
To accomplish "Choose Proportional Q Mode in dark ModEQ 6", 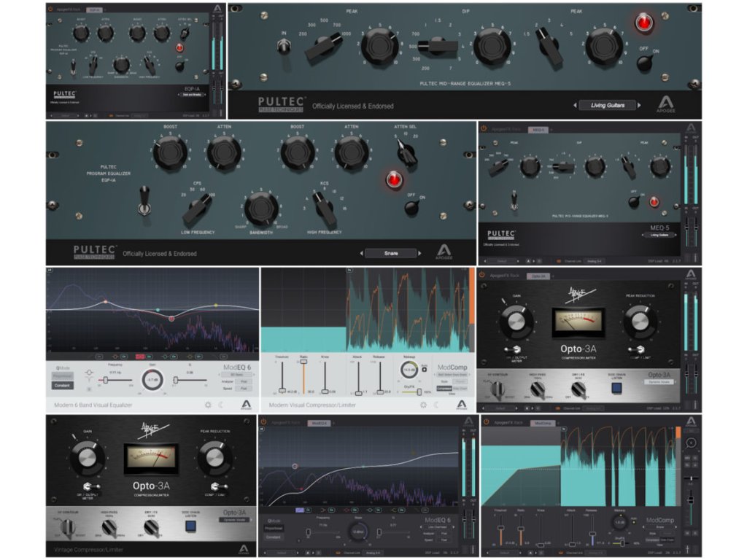I will pos(274,528).
